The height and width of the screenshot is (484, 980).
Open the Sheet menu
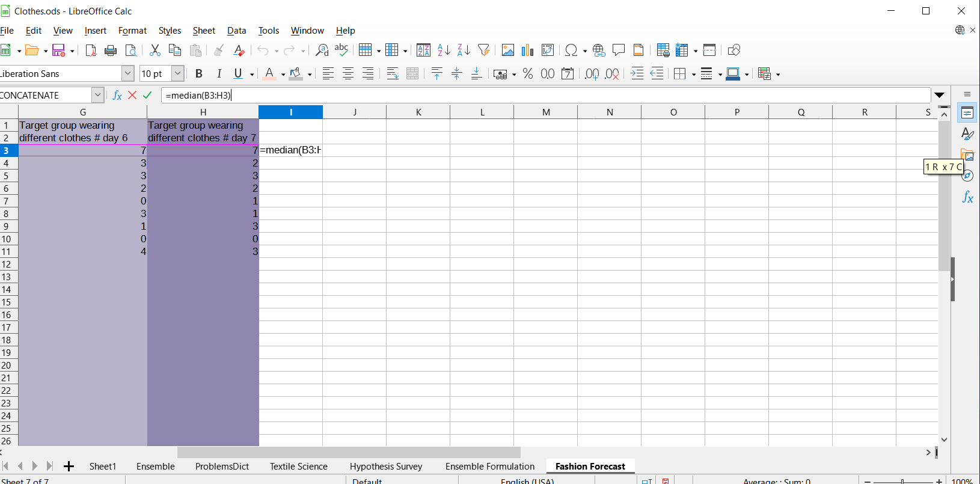point(204,31)
